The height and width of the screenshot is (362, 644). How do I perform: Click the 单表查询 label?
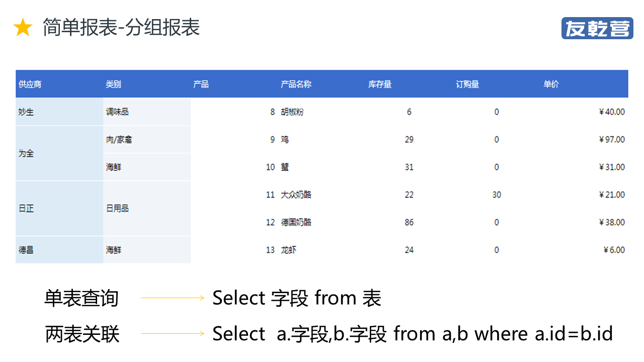point(82,298)
